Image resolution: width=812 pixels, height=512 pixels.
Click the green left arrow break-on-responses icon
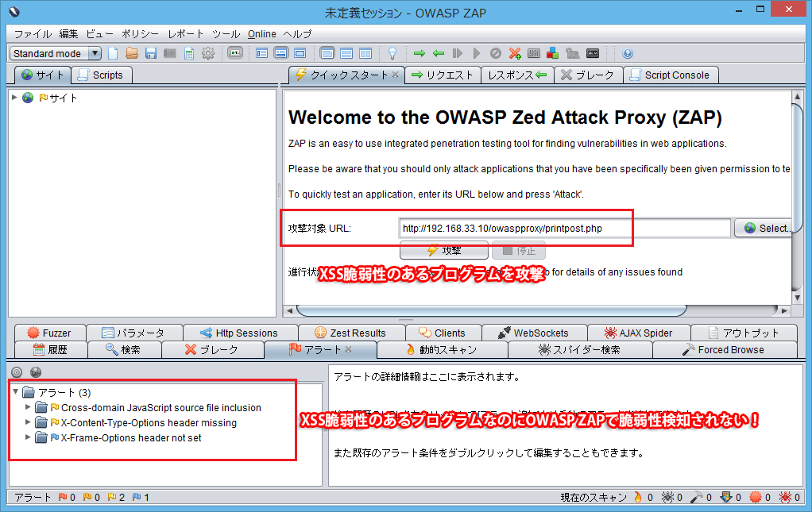point(439,53)
